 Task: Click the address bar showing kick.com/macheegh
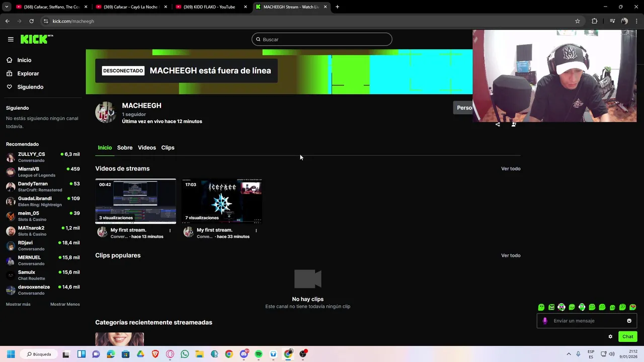[312, 21]
